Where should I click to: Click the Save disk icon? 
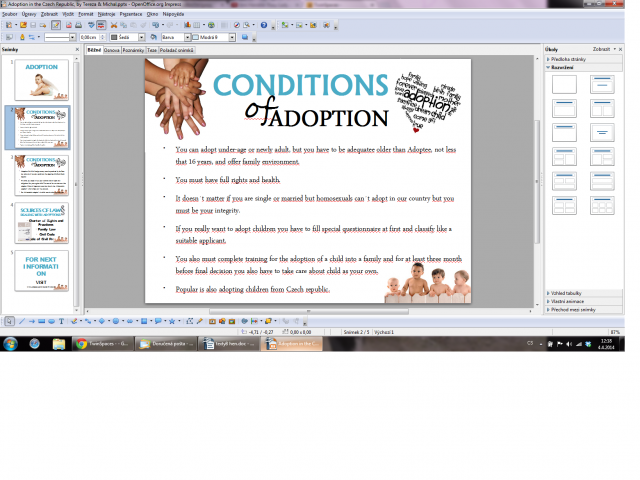click(33, 25)
